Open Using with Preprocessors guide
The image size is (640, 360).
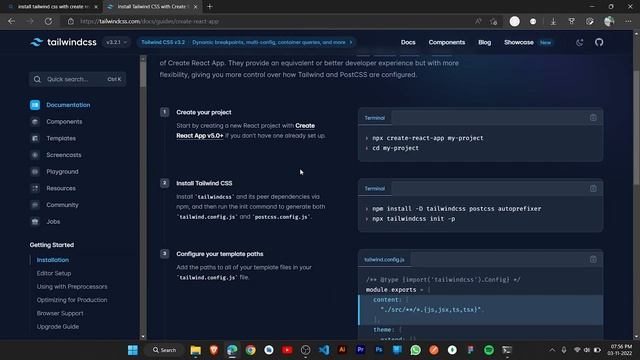(x=72, y=287)
